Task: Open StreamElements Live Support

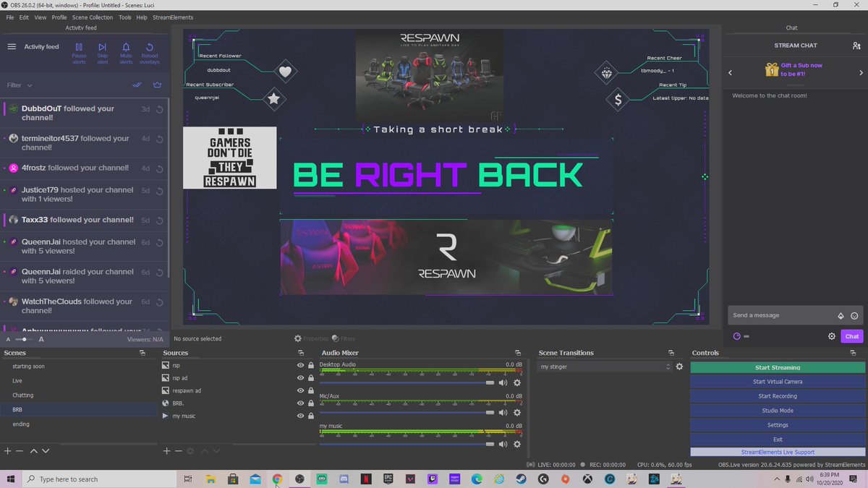Action: [778, 452]
